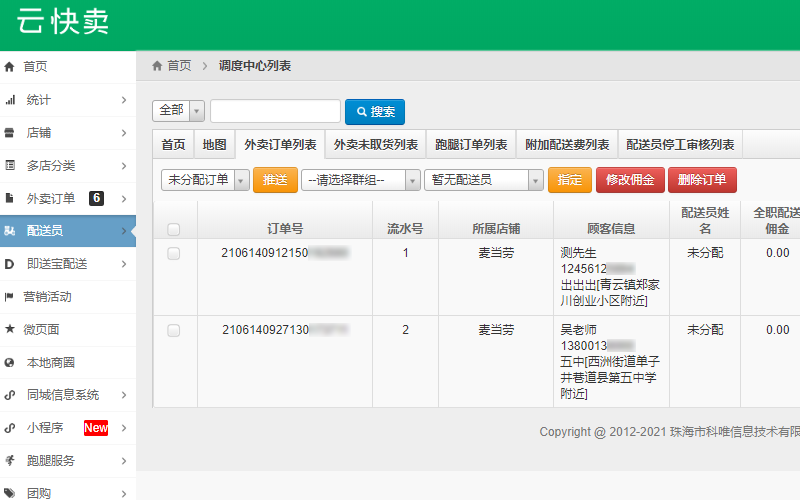The image size is (800, 500).
Task: Open the 暂无配送员 dropdown
Action: pyautogui.click(x=484, y=180)
